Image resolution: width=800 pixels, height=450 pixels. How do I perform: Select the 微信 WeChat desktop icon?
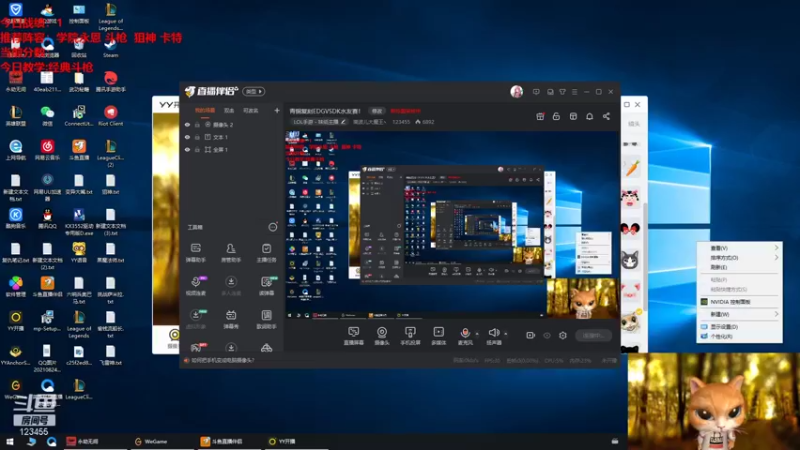[47, 116]
